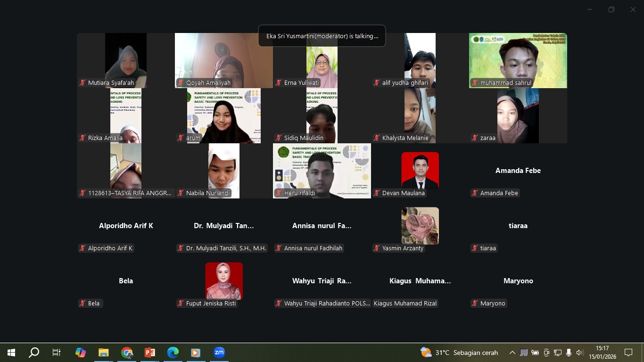Open the clock and date flyout
This screenshot has height=362, width=644.
coord(602,353)
